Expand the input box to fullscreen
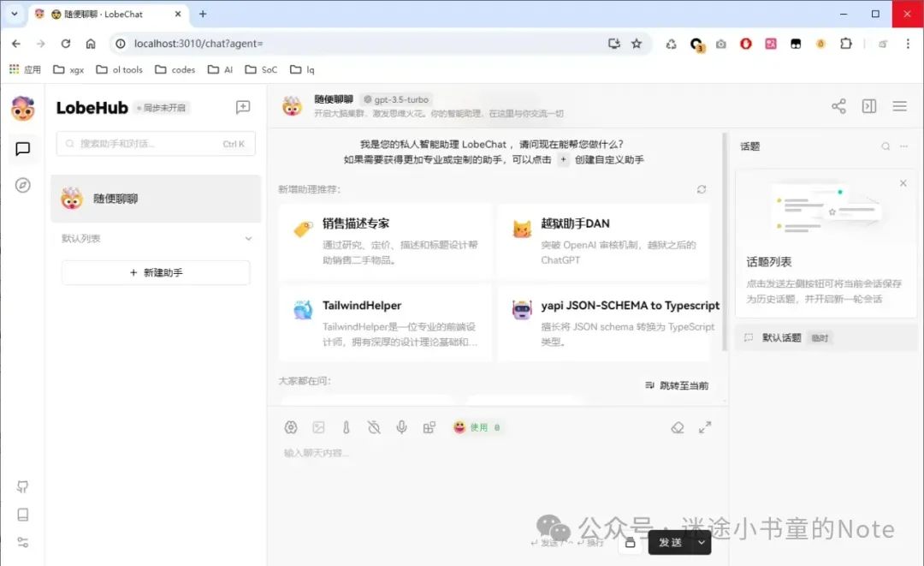 coord(705,427)
